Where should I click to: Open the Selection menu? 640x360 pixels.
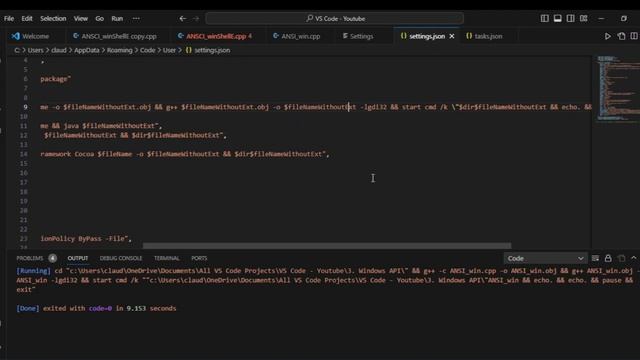53,18
